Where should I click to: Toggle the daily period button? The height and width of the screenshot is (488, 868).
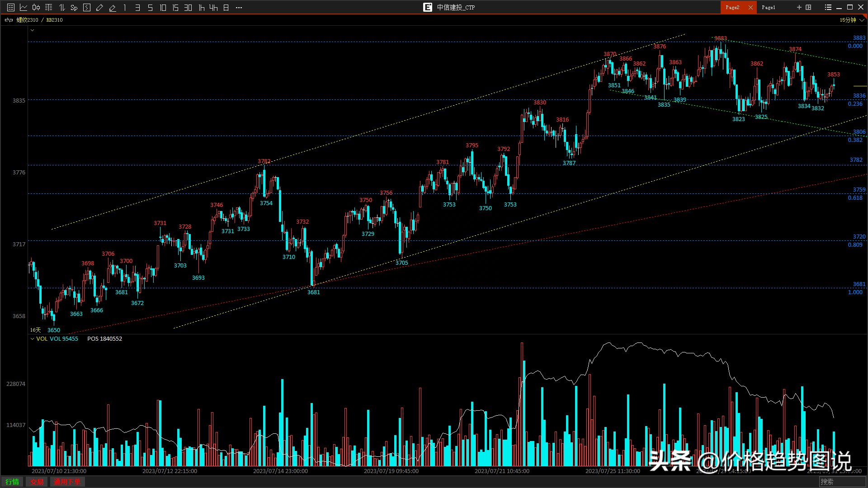click(226, 7)
